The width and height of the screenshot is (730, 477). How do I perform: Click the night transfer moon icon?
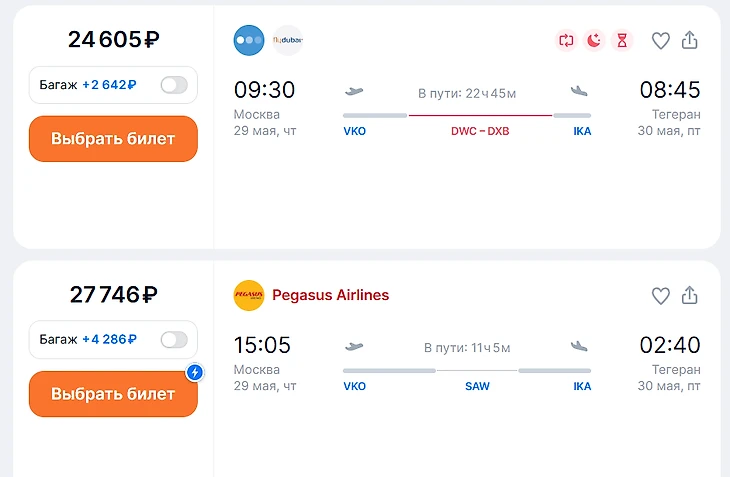tap(594, 41)
